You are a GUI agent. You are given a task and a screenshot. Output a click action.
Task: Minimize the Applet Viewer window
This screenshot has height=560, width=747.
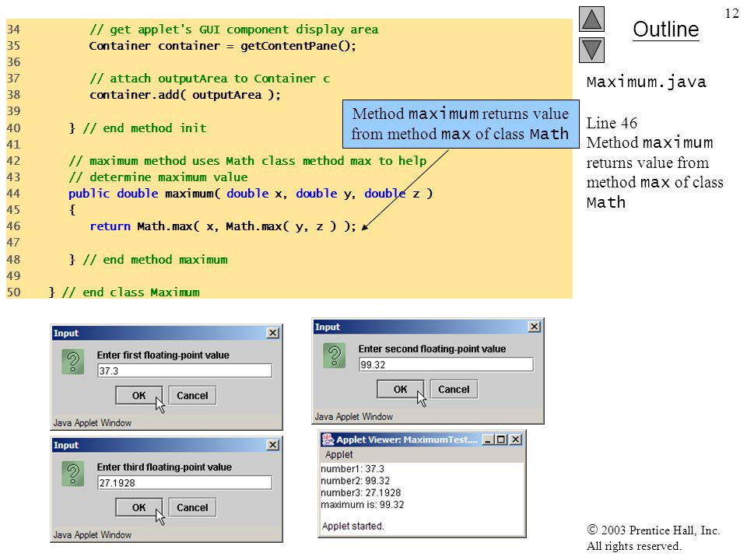487,439
